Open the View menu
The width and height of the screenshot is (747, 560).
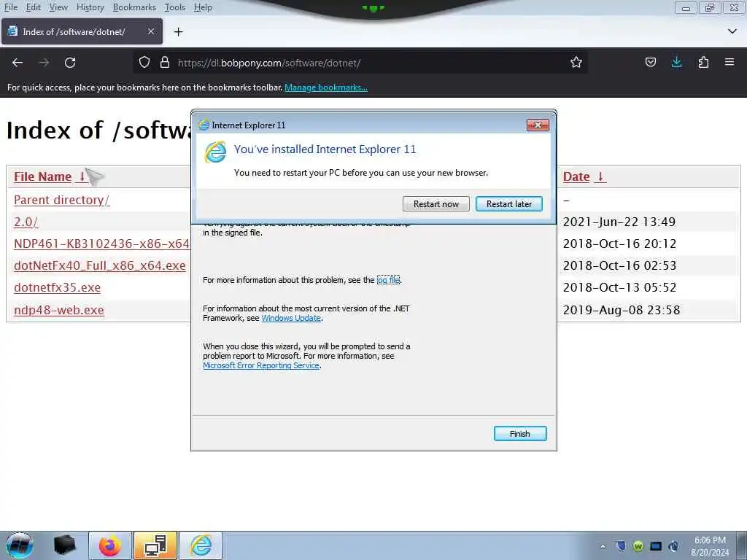click(58, 7)
